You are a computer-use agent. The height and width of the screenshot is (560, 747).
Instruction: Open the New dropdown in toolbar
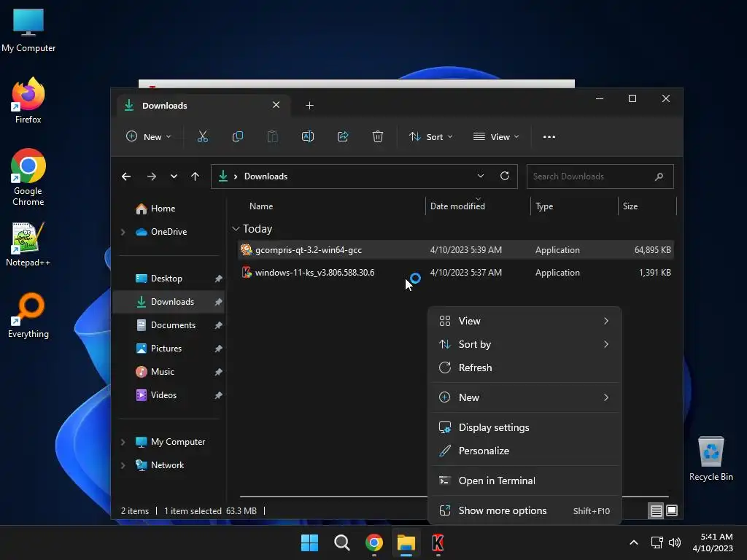[148, 136]
